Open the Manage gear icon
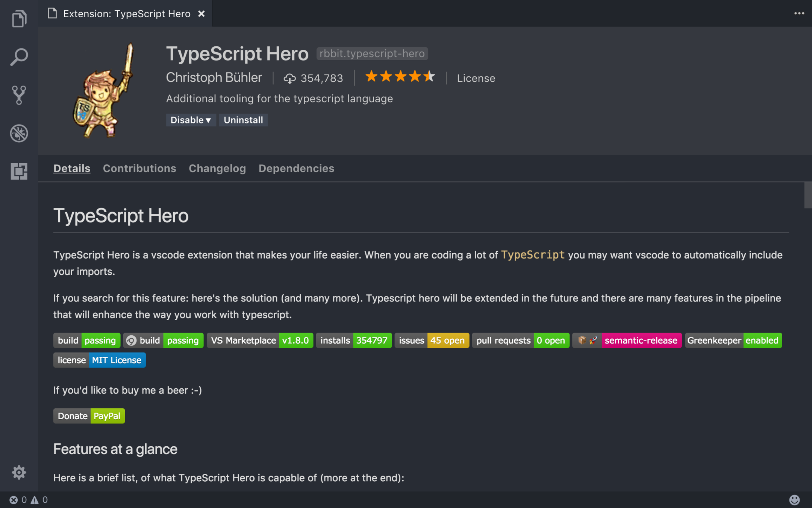Viewport: 812px width, 508px height. 19,472
